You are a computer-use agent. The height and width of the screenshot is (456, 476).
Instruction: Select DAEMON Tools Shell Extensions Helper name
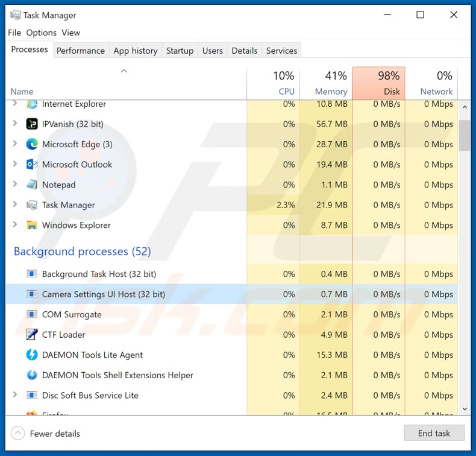tap(117, 375)
